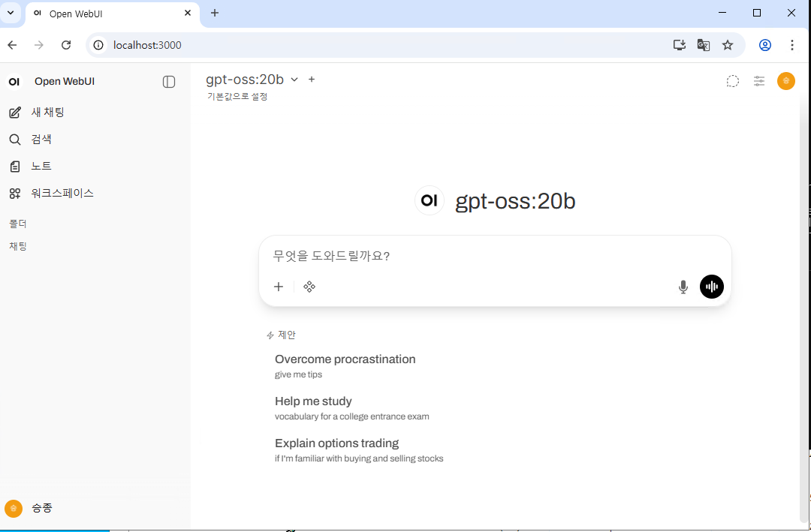
Task: Close the Open WebUI tab
Action: [x=188, y=13]
